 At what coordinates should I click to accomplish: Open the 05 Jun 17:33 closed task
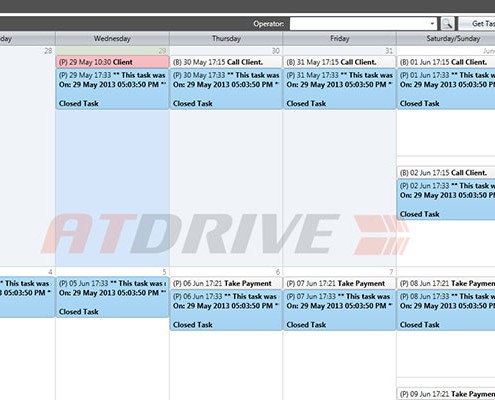(x=112, y=297)
